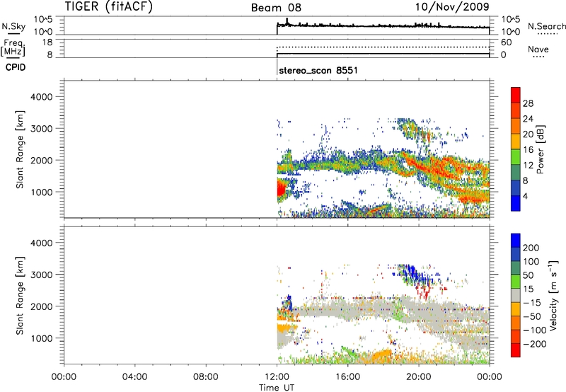Click the CPID label
Viewport: 566px width, 392px height.
pyautogui.click(x=16, y=67)
